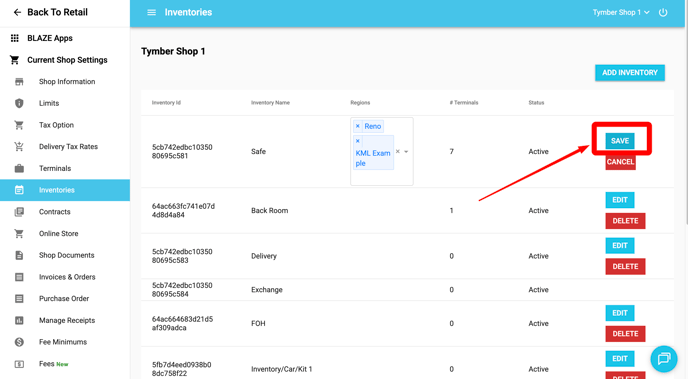The width and height of the screenshot is (688, 379).
Task: Select the Inventories menu item
Action: [x=65, y=190]
